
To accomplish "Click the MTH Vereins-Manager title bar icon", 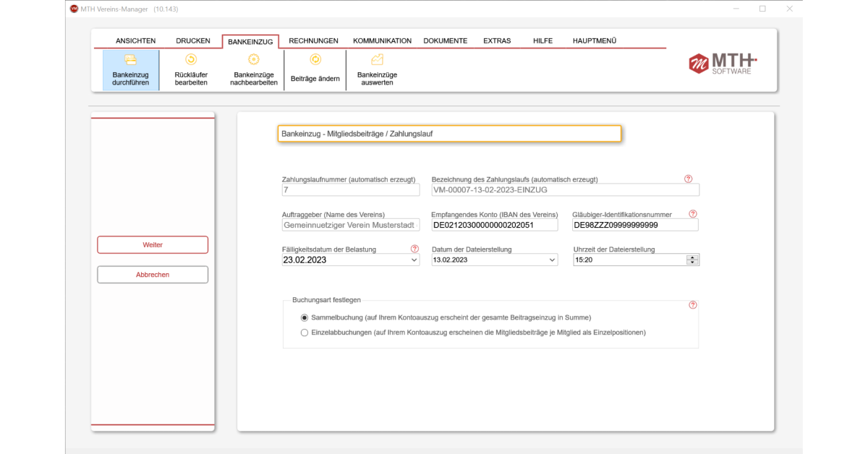I will click(x=74, y=9).
